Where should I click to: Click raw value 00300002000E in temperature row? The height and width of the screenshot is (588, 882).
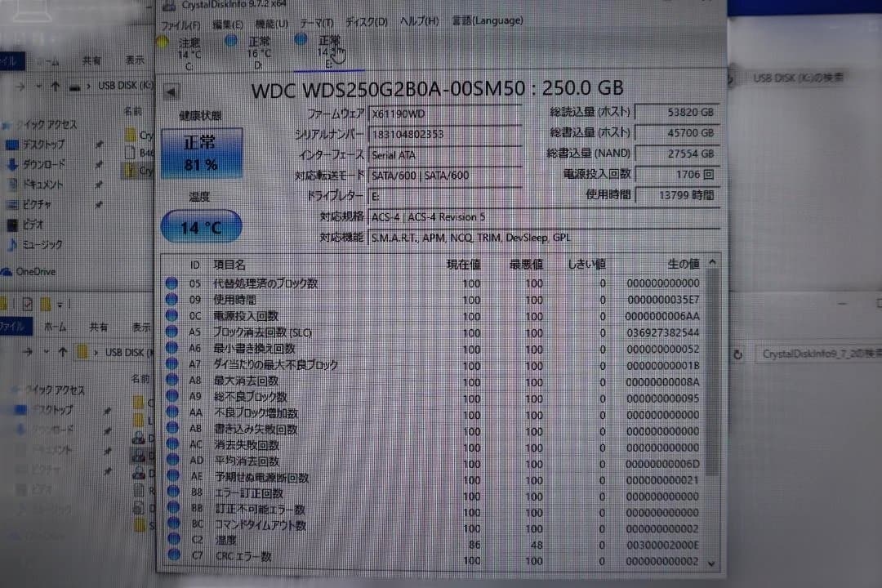pos(663,545)
